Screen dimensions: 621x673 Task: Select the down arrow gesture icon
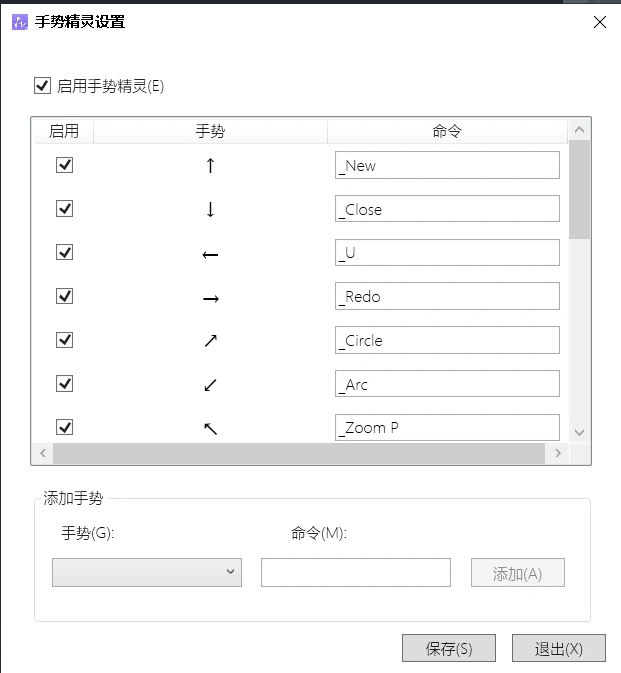pos(210,209)
